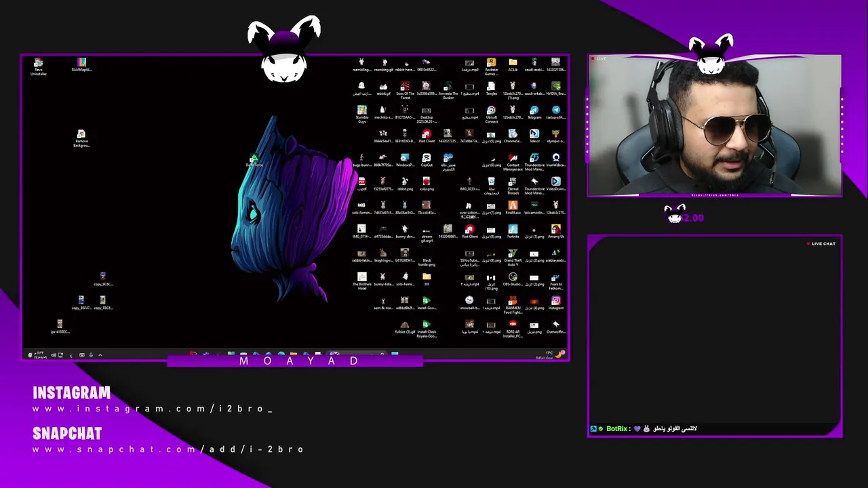Open the NVIDIA Broadcast icon
This screenshot has width=868, height=488.
[x=556, y=89]
